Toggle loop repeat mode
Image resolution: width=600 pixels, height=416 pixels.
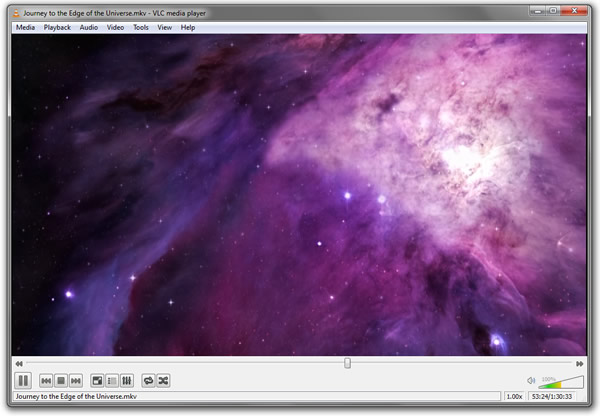click(x=148, y=381)
